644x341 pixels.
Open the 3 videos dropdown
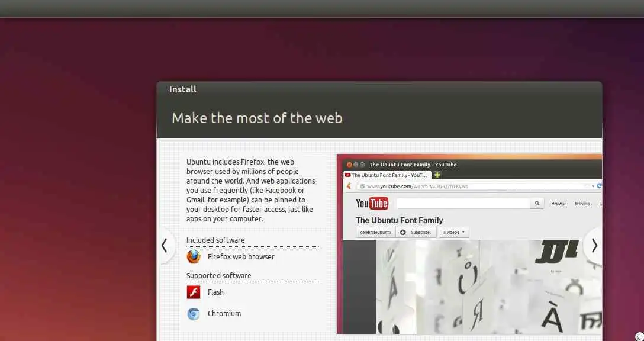(454, 233)
